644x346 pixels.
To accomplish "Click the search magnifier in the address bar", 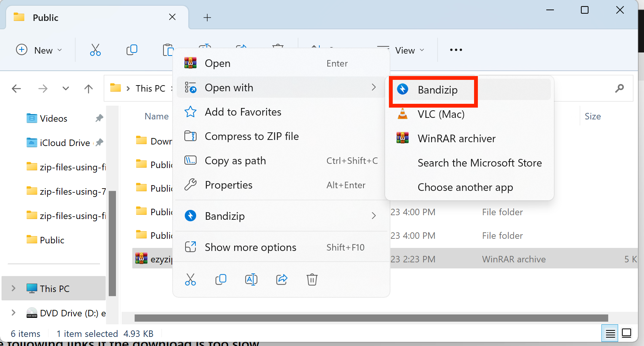I will pos(620,88).
